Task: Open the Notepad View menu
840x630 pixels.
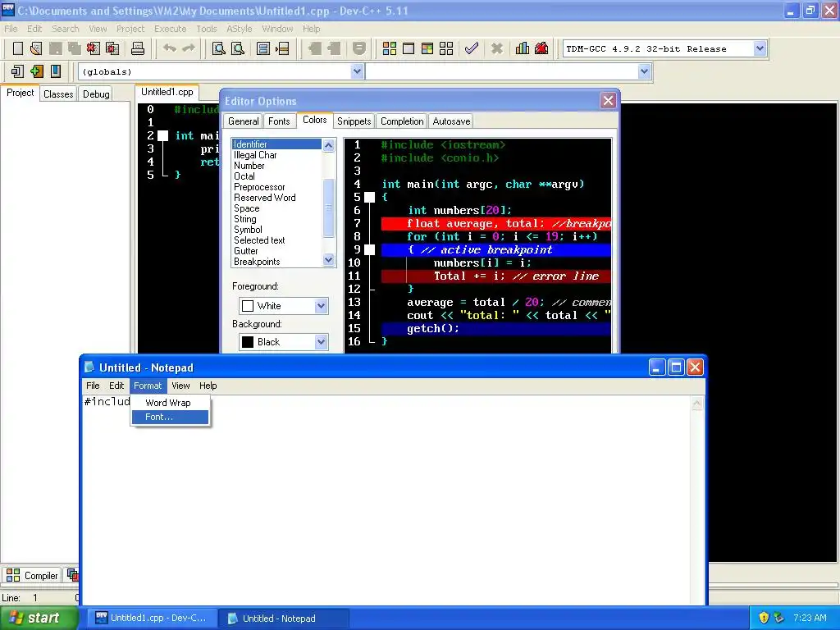Action: (180, 386)
